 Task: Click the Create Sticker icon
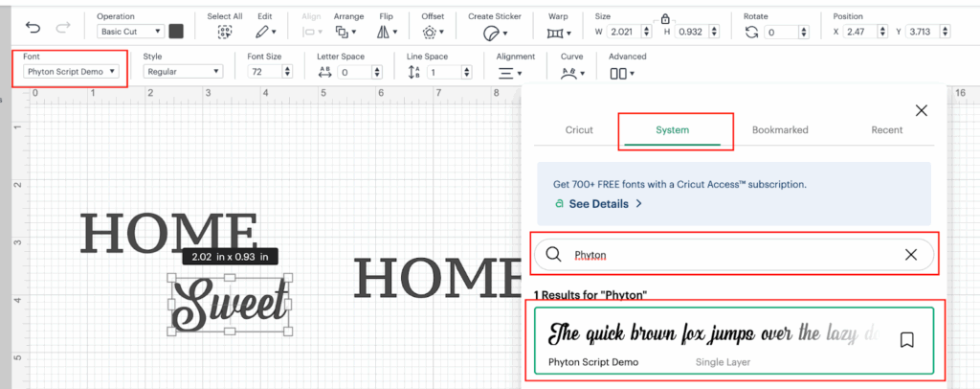pos(493,32)
